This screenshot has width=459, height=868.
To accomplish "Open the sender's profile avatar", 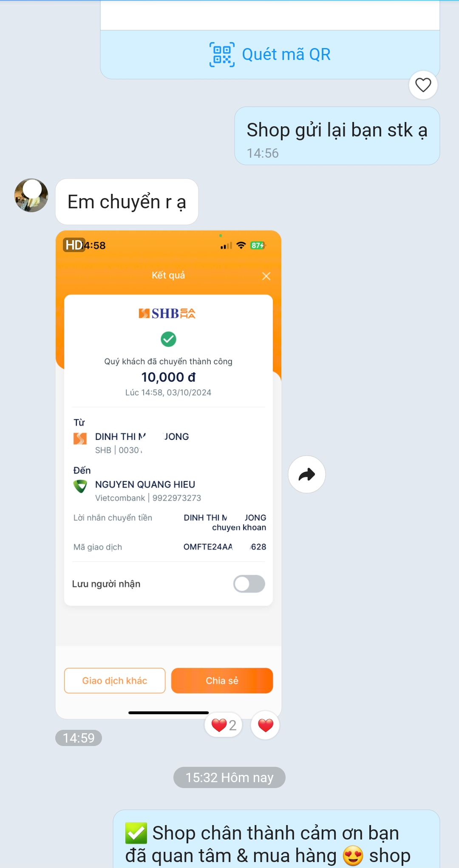I will pos(31,196).
